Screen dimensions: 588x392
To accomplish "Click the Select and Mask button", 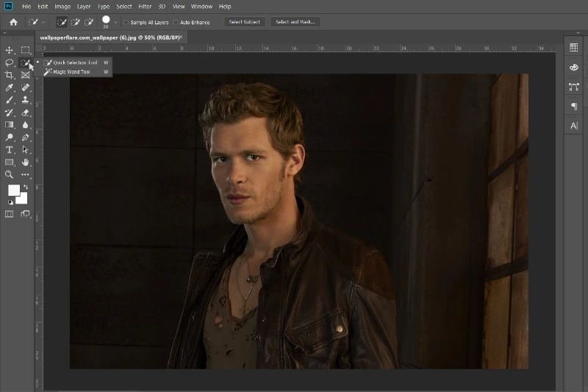I will coord(295,22).
